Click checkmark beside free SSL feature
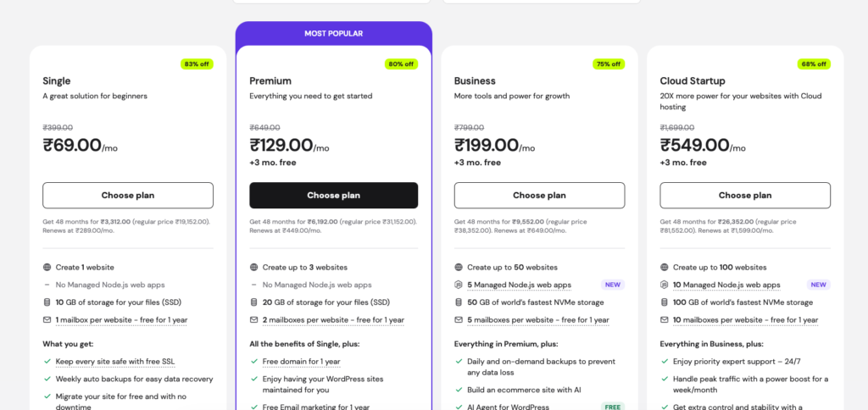Screen dimensions: 868x410 click(x=47, y=361)
